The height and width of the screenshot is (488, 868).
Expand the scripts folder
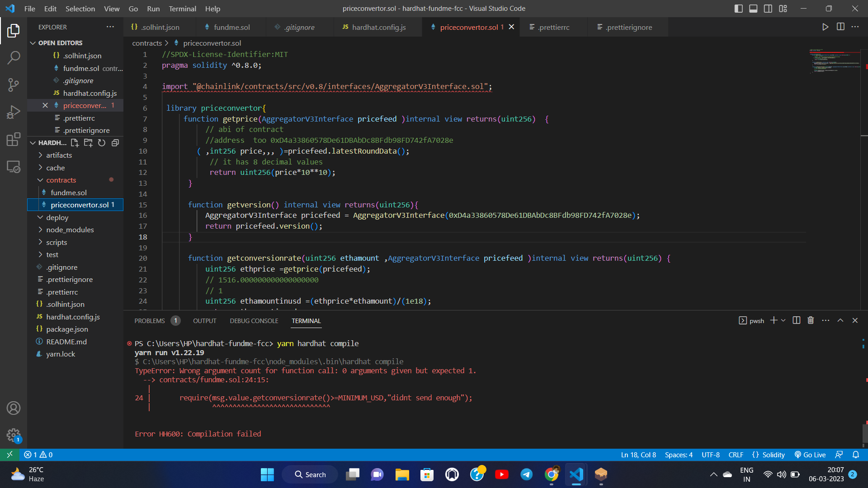(57, 242)
